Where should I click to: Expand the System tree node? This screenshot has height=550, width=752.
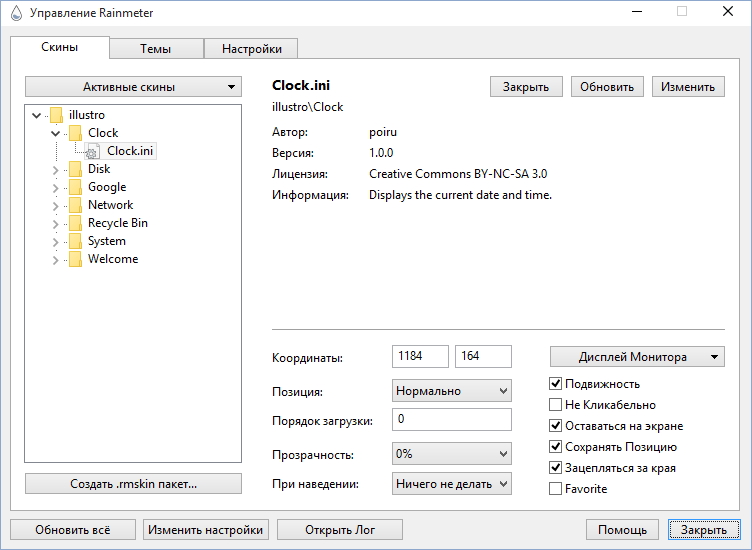pyautogui.click(x=56, y=242)
